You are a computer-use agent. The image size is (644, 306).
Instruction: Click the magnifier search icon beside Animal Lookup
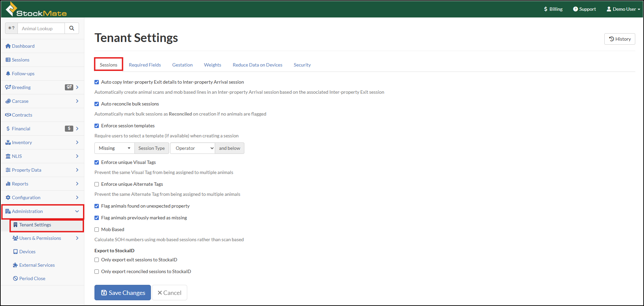pos(72,28)
